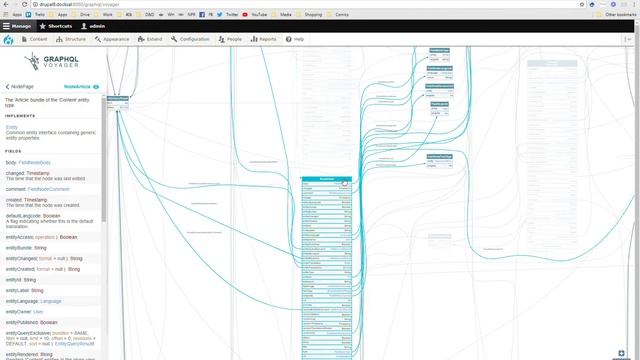
Task: Select the defaultLangcode Boolean field
Action: [x=51, y=221]
